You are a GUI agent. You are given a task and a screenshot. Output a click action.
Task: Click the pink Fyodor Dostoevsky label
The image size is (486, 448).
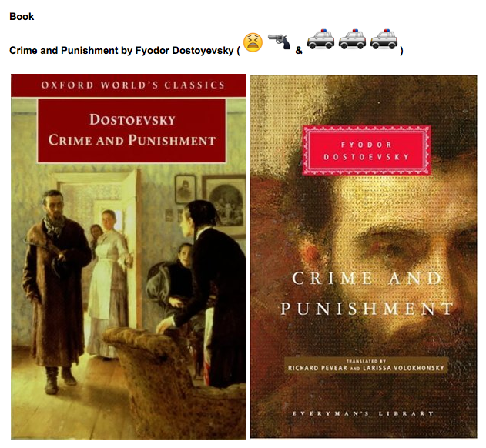367,150
